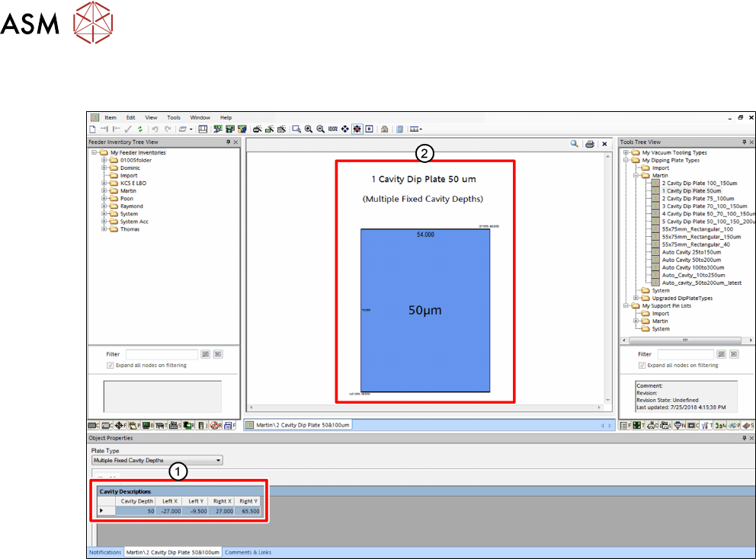Click the ruler units icon in toolbar
The image size is (756, 559).
click(415, 129)
